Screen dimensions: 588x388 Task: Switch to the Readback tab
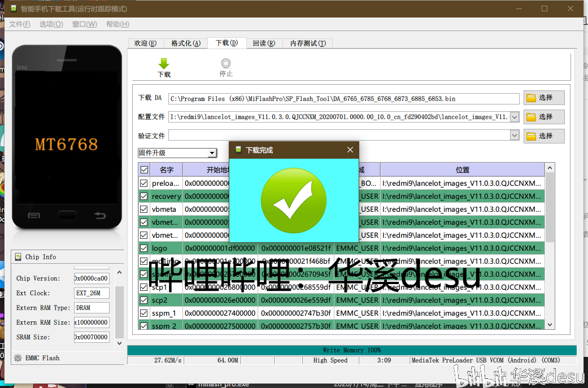(x=264, y=43)
